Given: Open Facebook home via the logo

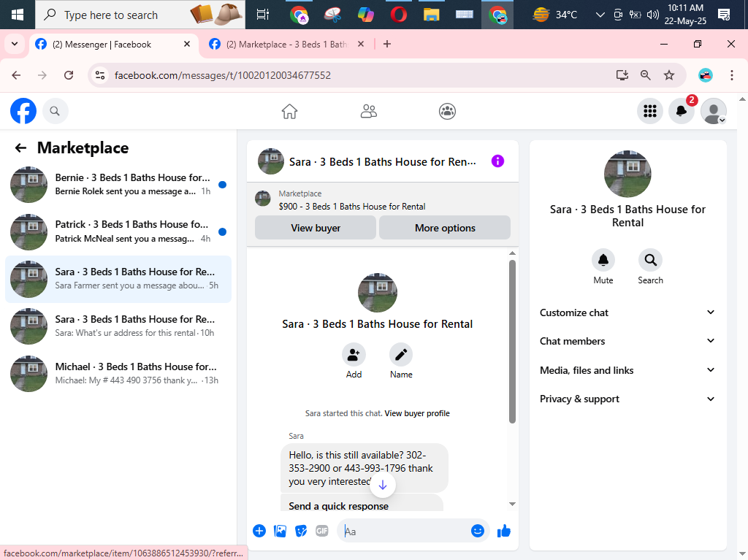Looking at the screenshot, I should coord(23,111).
